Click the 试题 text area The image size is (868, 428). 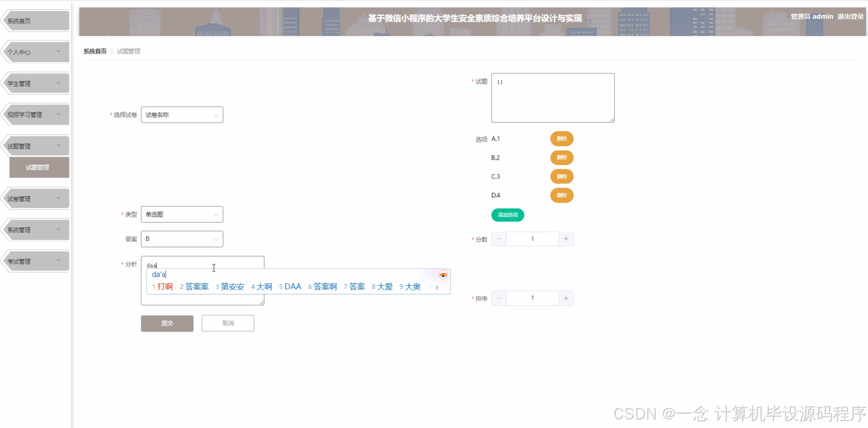[553, 98]
